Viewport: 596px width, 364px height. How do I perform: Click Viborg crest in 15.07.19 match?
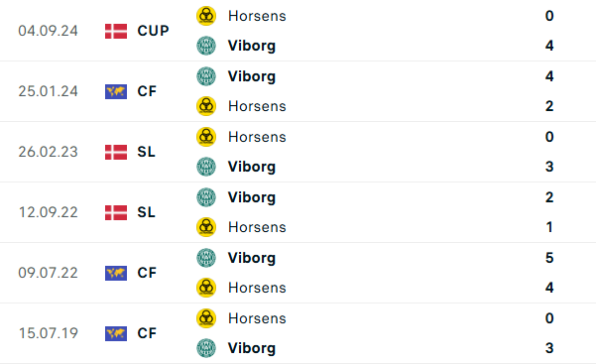pyautogui.click(x=206, y=348)
